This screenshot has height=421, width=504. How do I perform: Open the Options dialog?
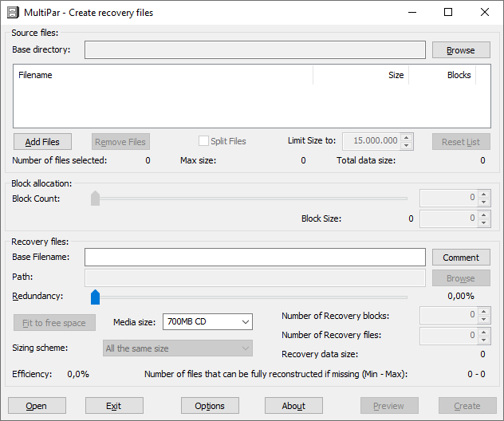coord(210,406)
